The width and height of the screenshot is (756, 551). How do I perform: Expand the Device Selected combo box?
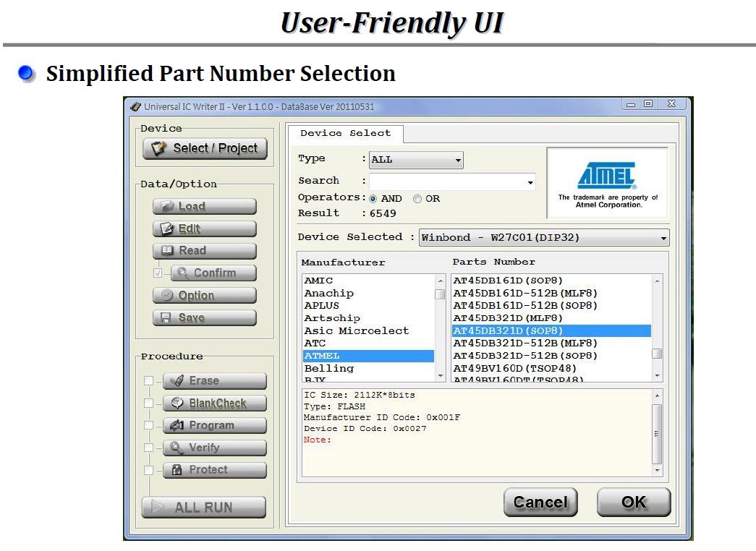544,238
